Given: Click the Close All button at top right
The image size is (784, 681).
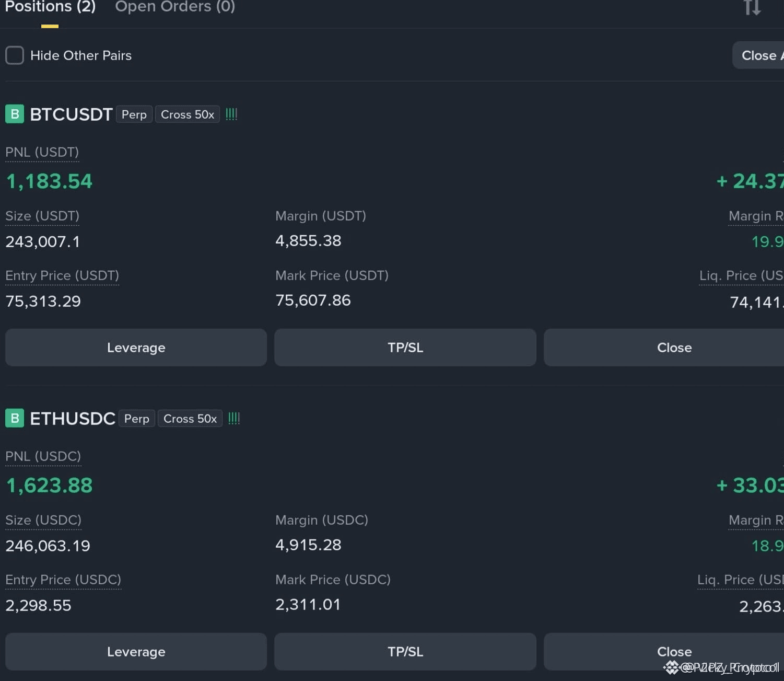Looking at the screenshot, I should point(758,55).
